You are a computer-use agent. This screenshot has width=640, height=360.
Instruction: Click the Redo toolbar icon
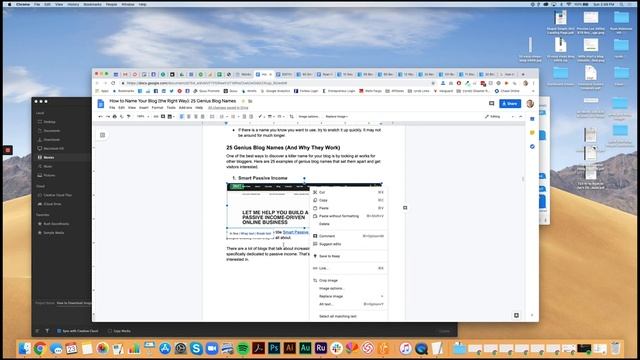(x=108, y=117)
